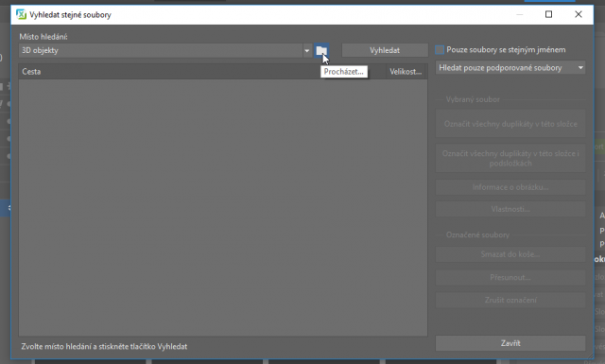Viewport: 605px width, 364px height.
Task: Click the Zoner app icon in title bar
Action: 21,15
